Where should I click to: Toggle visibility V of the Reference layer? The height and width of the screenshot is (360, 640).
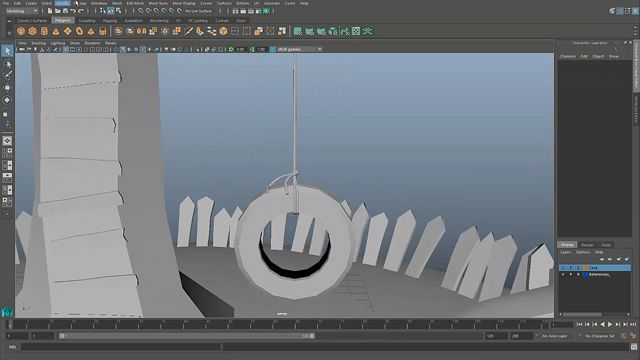click(563, 275)
